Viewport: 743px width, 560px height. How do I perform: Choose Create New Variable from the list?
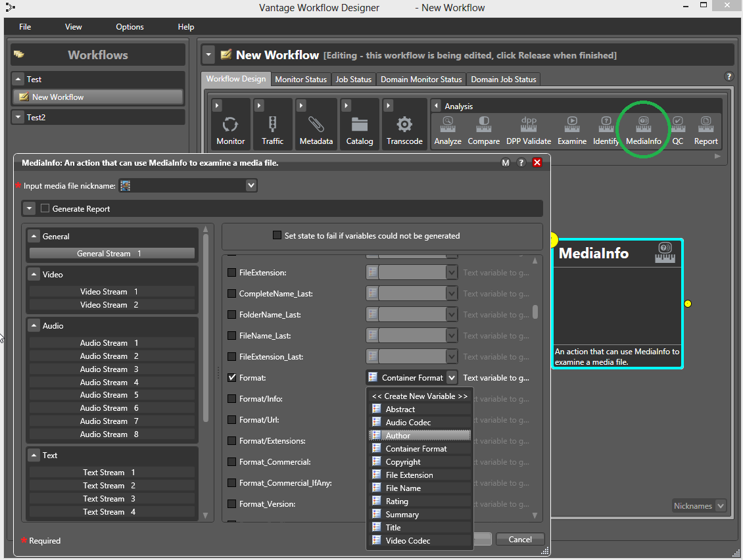[x=420, y=396]
